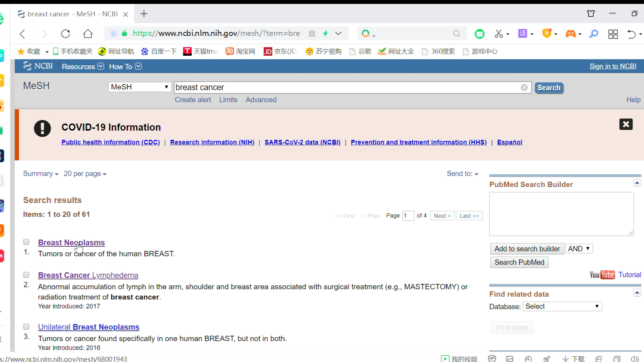This screenshot has height=362, width=644.
Task: Open the 百度一下 bookmark
Action: [159, 51]
